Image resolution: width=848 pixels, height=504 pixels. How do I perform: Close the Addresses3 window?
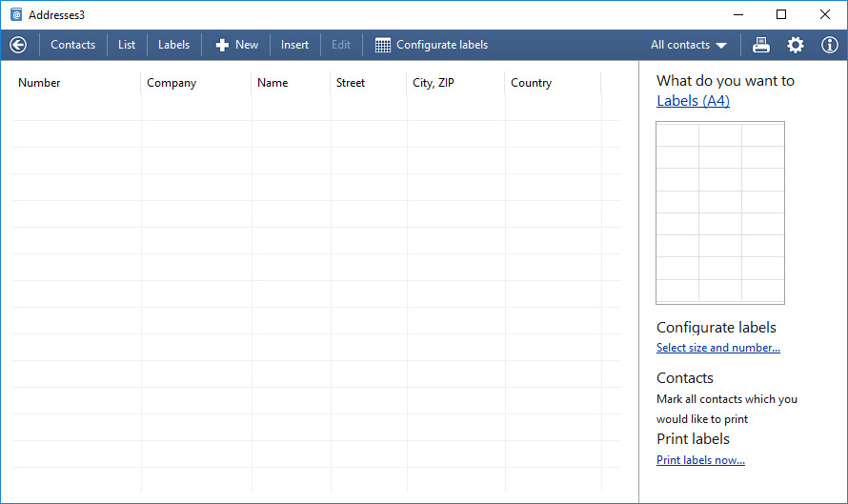825,14
